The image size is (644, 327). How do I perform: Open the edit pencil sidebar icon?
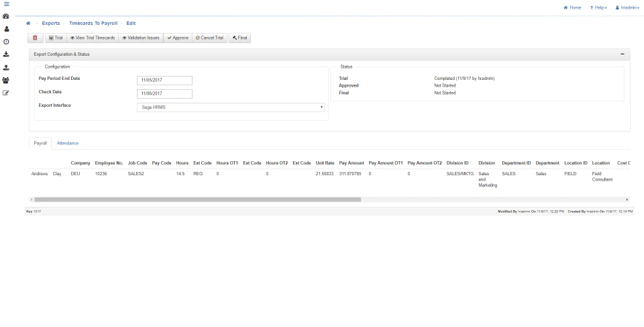point(6,93)
